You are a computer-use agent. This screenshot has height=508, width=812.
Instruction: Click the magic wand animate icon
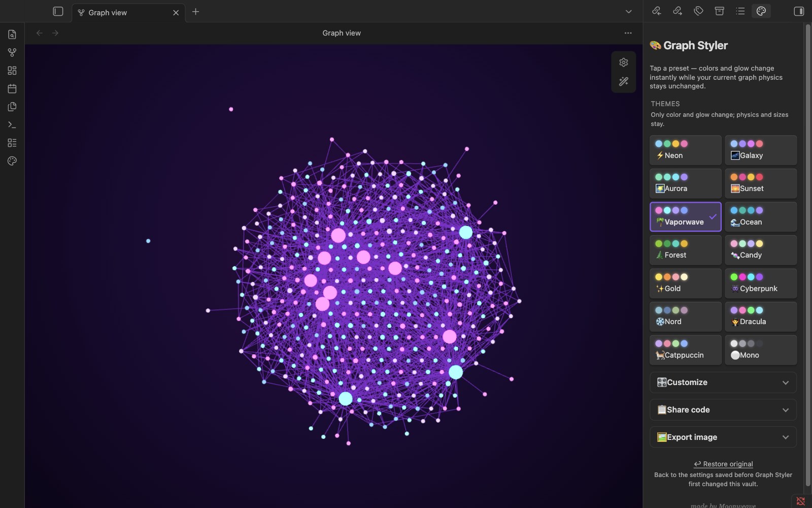624,81
